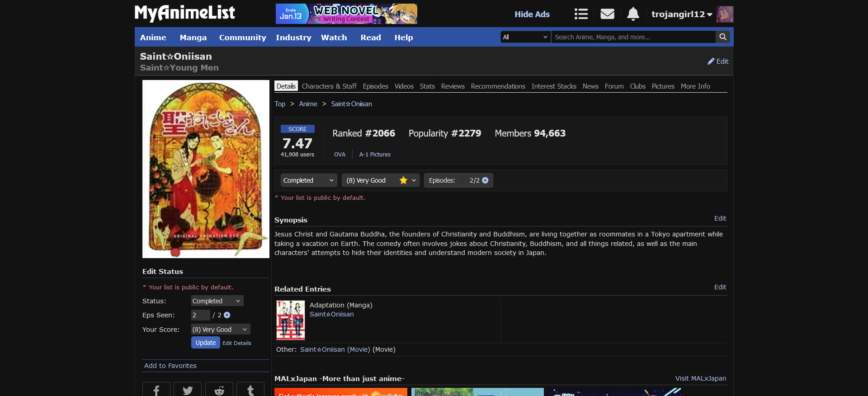Click Hide Ads link
The height and width of the screenshot is (396, 868).
tap(532, 14)
